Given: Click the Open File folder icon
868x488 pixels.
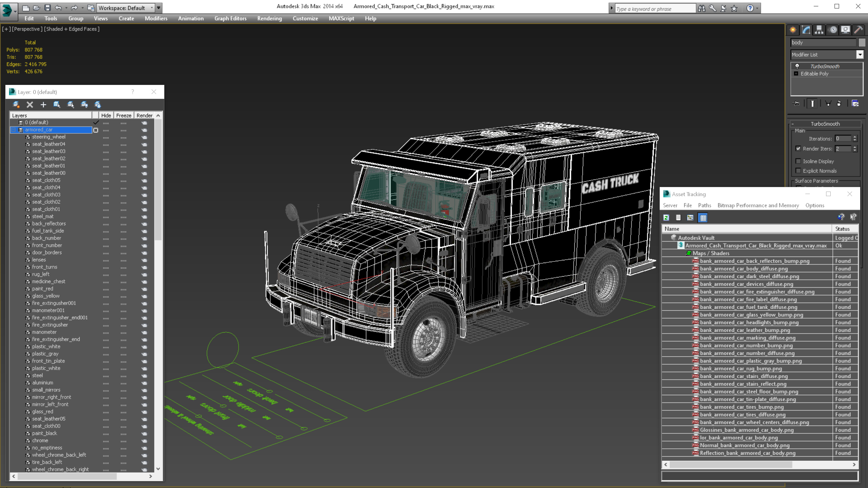Looking at the screenshot, I should (x=37, y=8).
